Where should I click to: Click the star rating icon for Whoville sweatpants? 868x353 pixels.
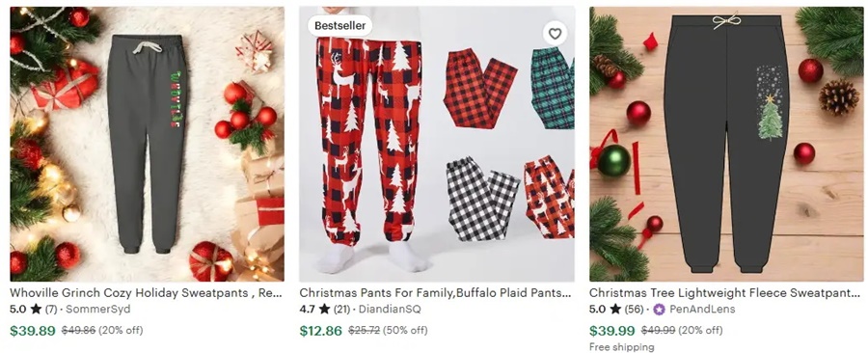pyautogui.click(x=36, y=310)
